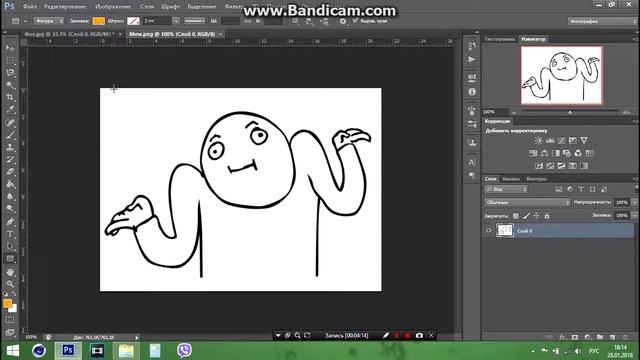Hide layer 'Слой 0' with the eye icon

(489, 231)
